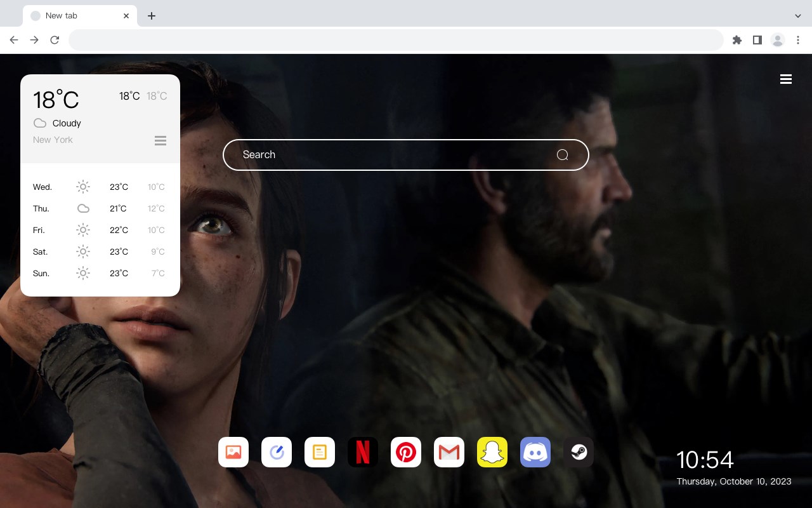Open the image gallery shortcut icon

point(233,452)
